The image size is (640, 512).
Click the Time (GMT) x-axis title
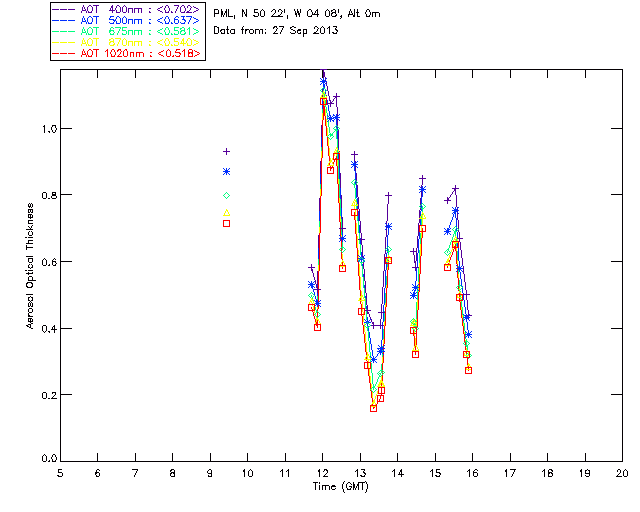(340, 485)
